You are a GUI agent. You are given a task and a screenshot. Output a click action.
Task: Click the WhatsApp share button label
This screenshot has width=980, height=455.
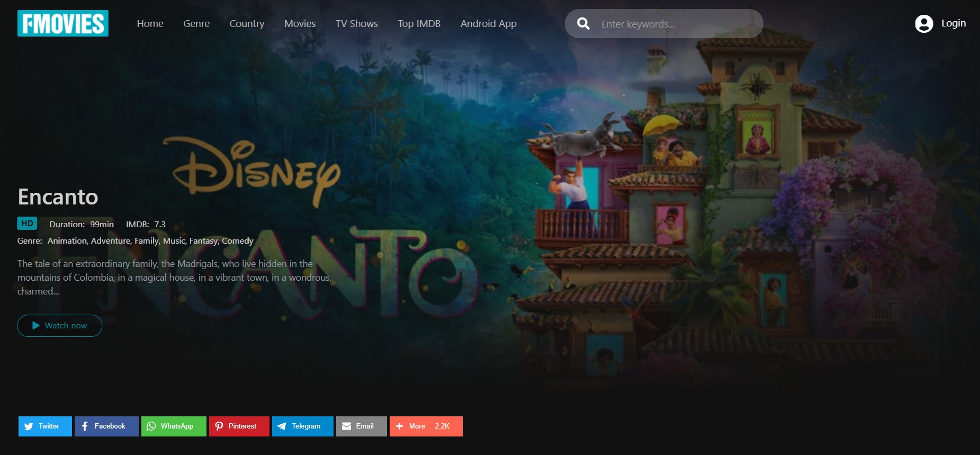pos(177,426)
